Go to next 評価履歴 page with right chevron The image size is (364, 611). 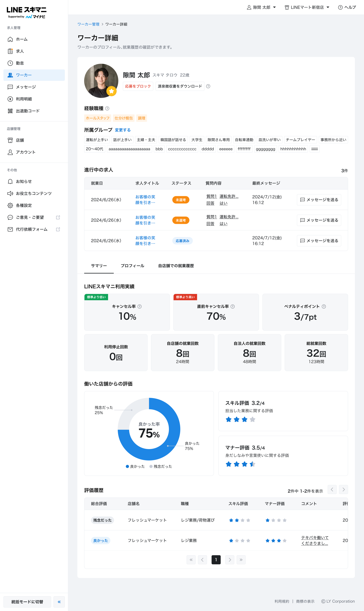[x=343, y=490]
